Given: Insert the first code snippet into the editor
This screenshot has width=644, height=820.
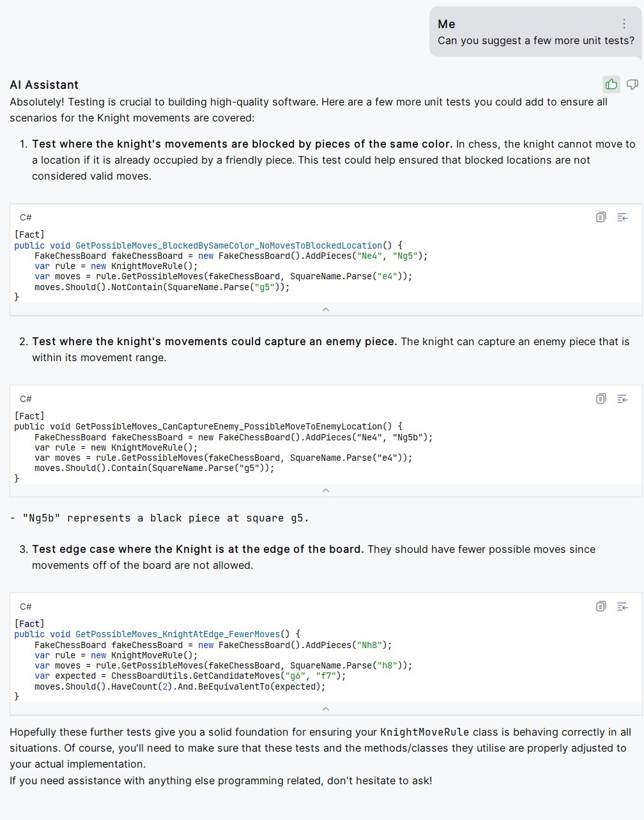Looking at the screenshot, I should click(x=622, y=217).
